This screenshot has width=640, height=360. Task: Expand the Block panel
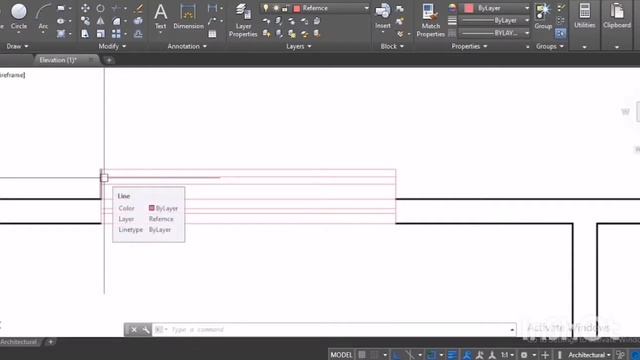click(x=392, y=46)
